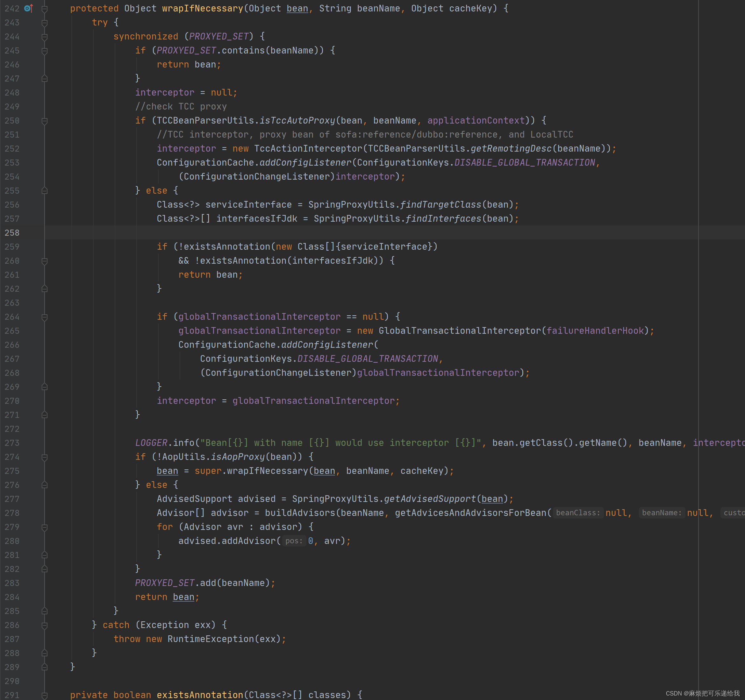Viewport: 745px width, 700px height.
Task: Collapse the else block fold marker at line 255
Action: click(45, 191)
